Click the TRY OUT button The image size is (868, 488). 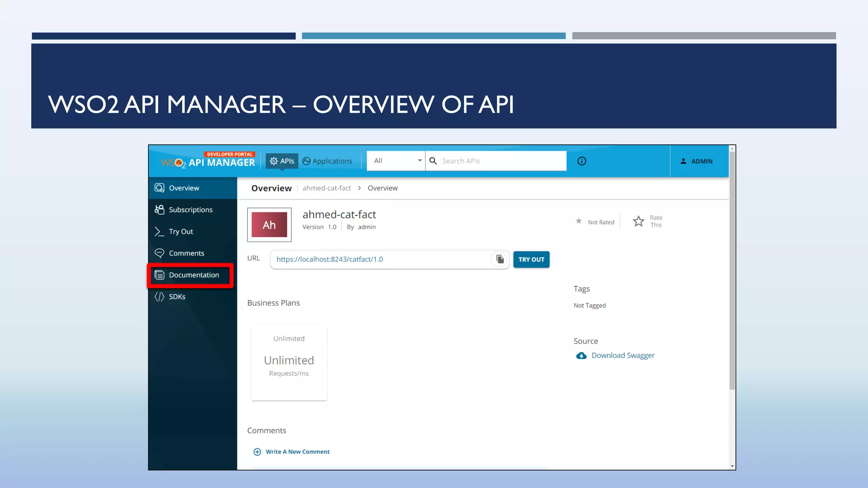(x=531, y=260)
